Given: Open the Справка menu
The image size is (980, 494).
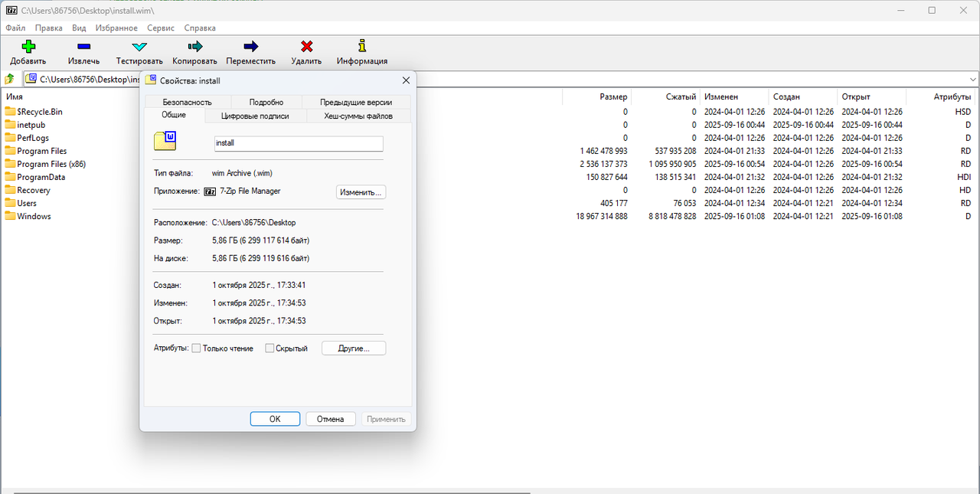Looking at the screenshot, I should tap(200, 28).
